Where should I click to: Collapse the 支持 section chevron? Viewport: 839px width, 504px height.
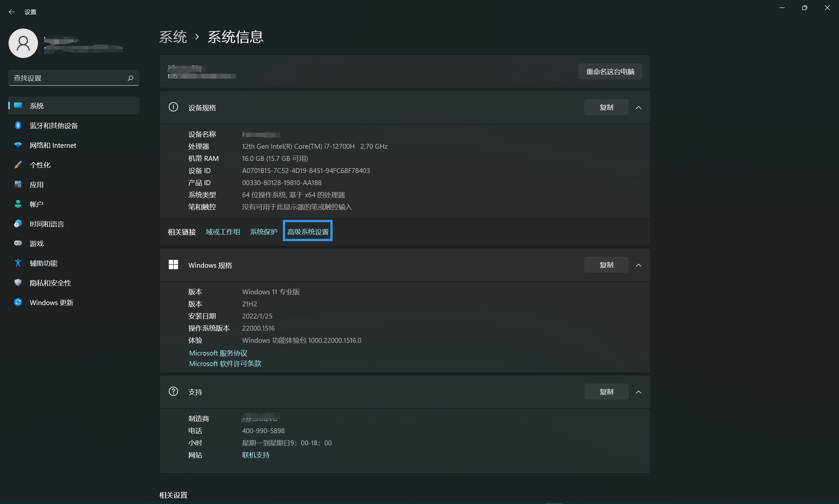639,392
